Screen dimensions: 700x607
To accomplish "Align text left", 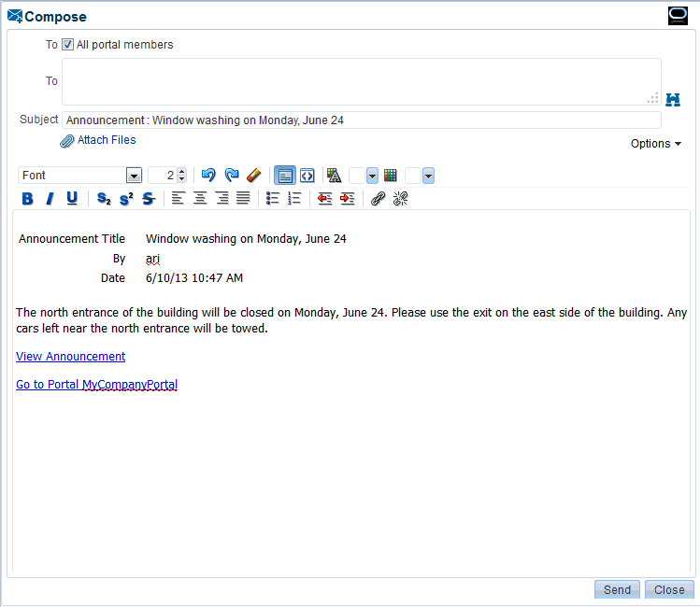I will [179, 198].
